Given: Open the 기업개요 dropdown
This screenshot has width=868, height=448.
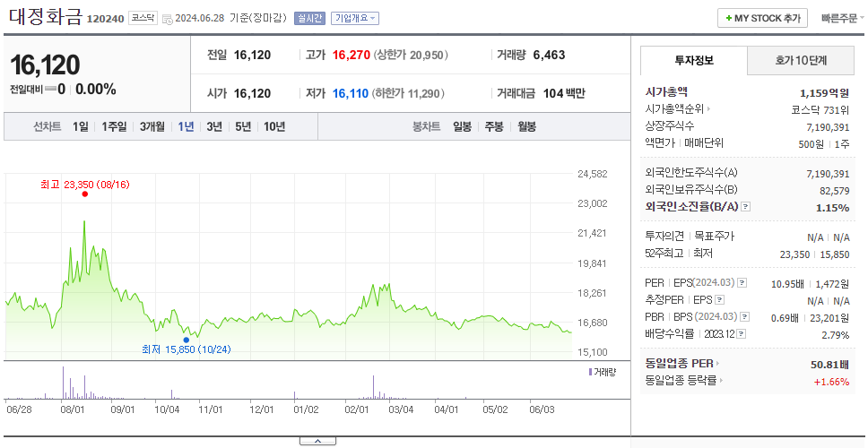Looking at the screenshot, I should pos(355,18).
